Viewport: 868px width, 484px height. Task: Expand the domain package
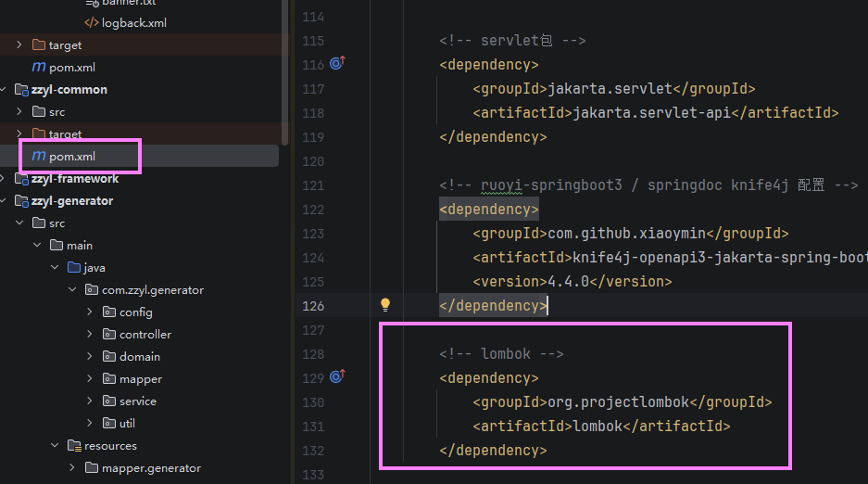pos(90,356)
